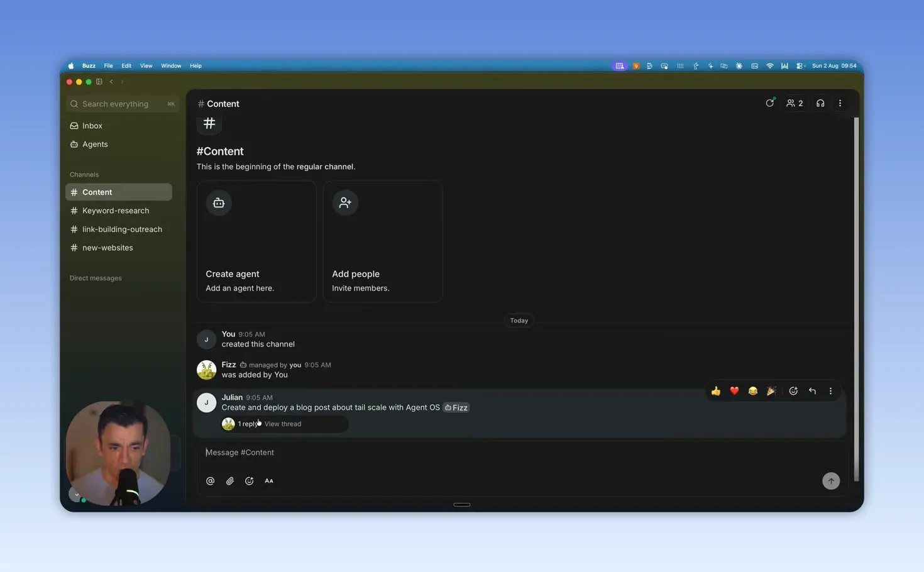Image resolution: width=924 pixels, height=572 pixels.
Task: Open the Edit menu
Action: [x=126, y=65]
